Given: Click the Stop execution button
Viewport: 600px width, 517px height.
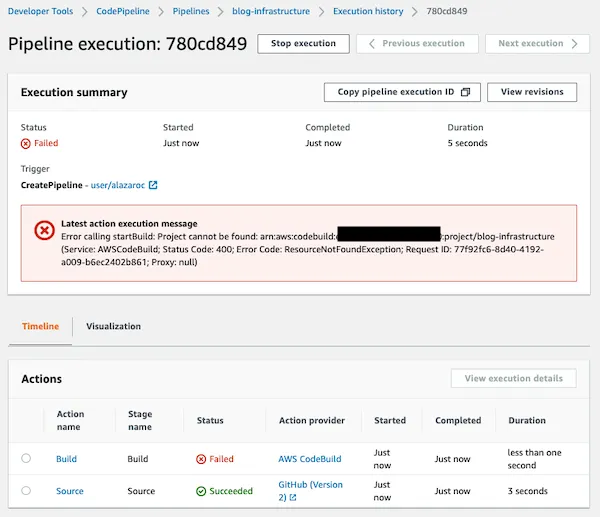Looking at the screenshot, I should click(x=303, y=44).
